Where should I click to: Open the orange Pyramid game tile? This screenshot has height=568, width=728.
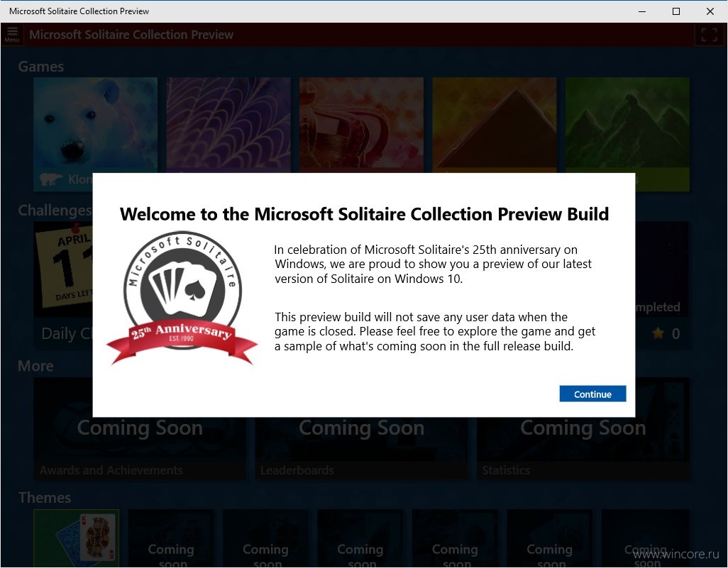coord(495,125)
